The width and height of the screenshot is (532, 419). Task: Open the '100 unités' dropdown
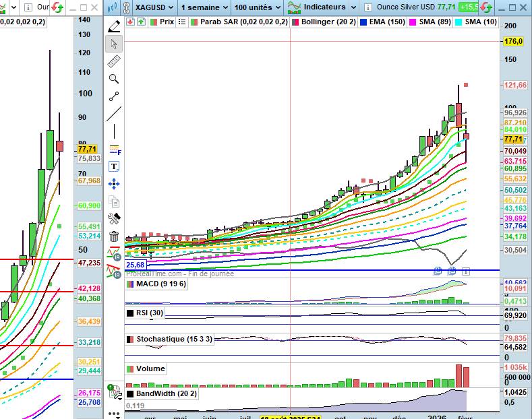(258, 7)
